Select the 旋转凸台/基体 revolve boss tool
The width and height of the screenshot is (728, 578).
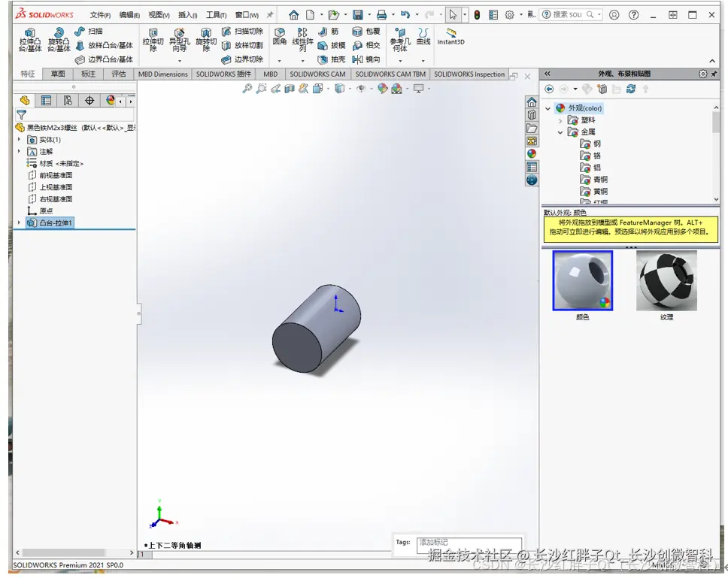tap(59, 39)
